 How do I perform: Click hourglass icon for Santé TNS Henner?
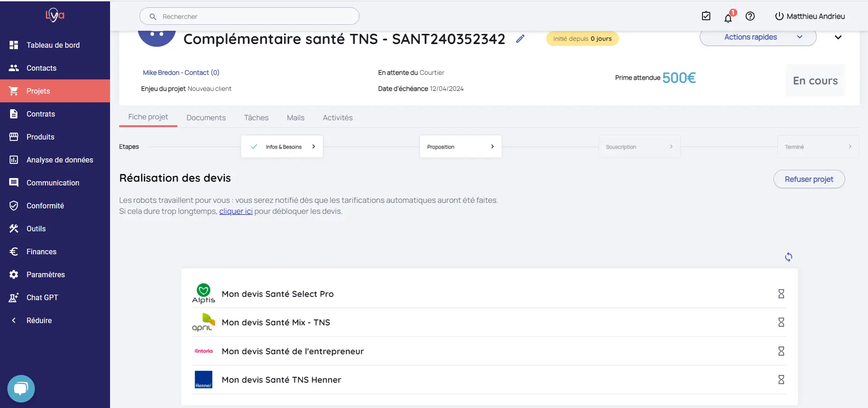point(781,380)
